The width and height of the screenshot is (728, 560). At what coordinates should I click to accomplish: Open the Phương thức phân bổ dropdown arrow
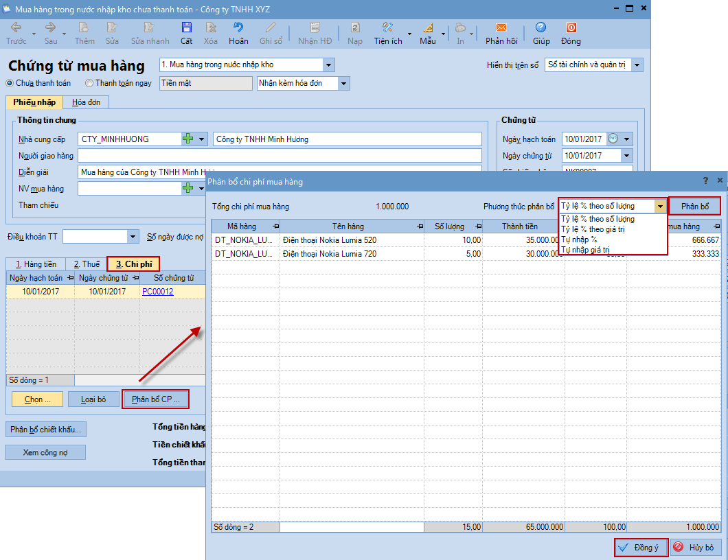pos(660,206)
